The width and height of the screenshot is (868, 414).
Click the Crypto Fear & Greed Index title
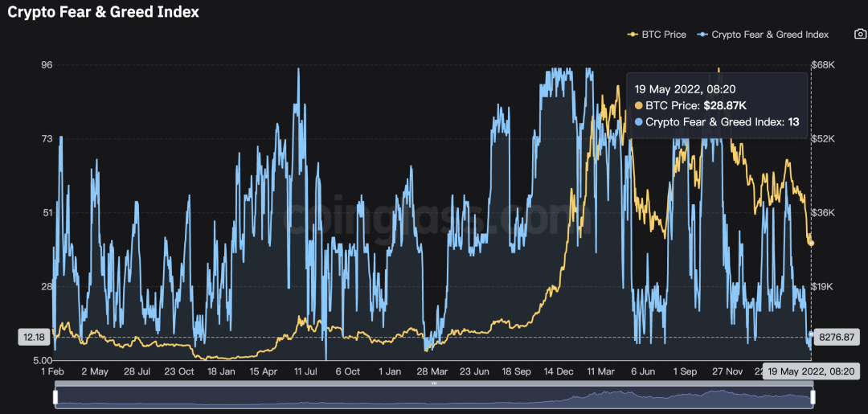[x=103, y=12]
